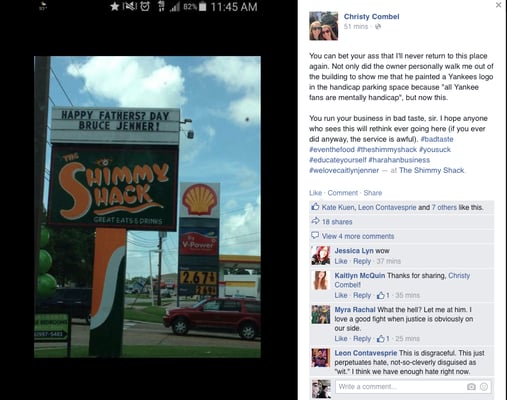
Task: Open The Shimmy Shack location page
Action: pos(432,170)
